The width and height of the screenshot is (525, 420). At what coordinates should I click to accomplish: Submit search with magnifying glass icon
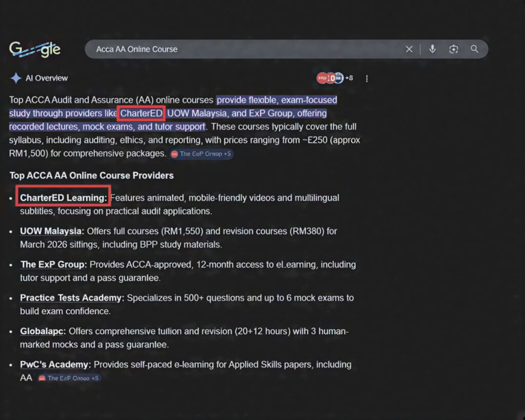[x=475, y=49]
